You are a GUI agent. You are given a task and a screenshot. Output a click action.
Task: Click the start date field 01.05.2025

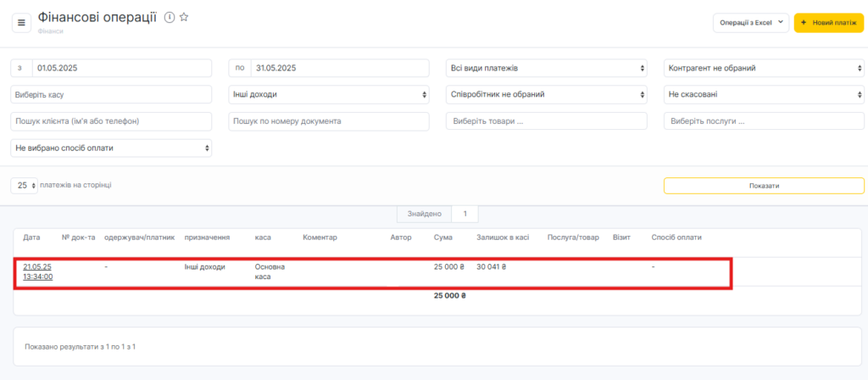click(121, 68)
